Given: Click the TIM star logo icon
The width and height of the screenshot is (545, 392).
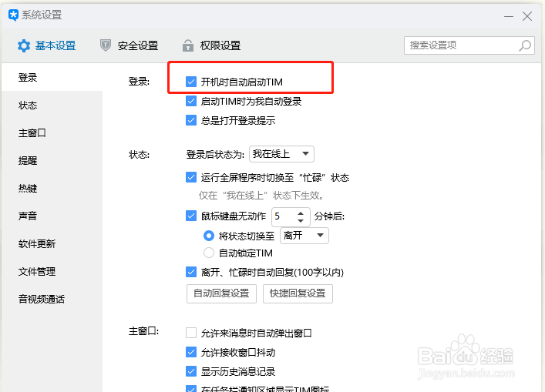Looking at the screenshot, I should [x=13, y=15].
